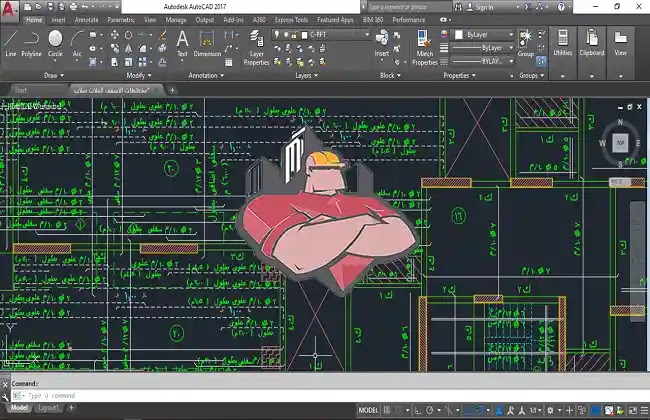Add a new layout with plus button
The height and width of the screenshot is (420, 650).
(x=71, y=408)
